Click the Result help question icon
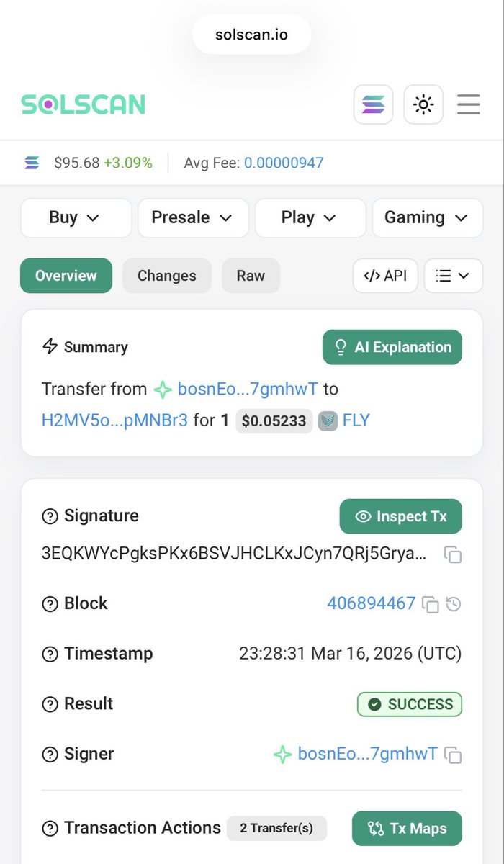Image resolution: width=504 pixels, height=864 pixels. 50,705
